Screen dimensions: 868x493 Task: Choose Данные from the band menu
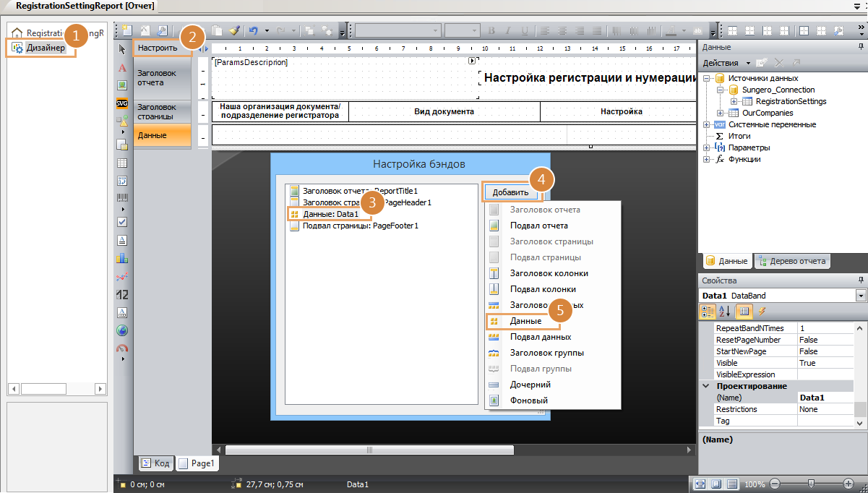coord(525,321)
